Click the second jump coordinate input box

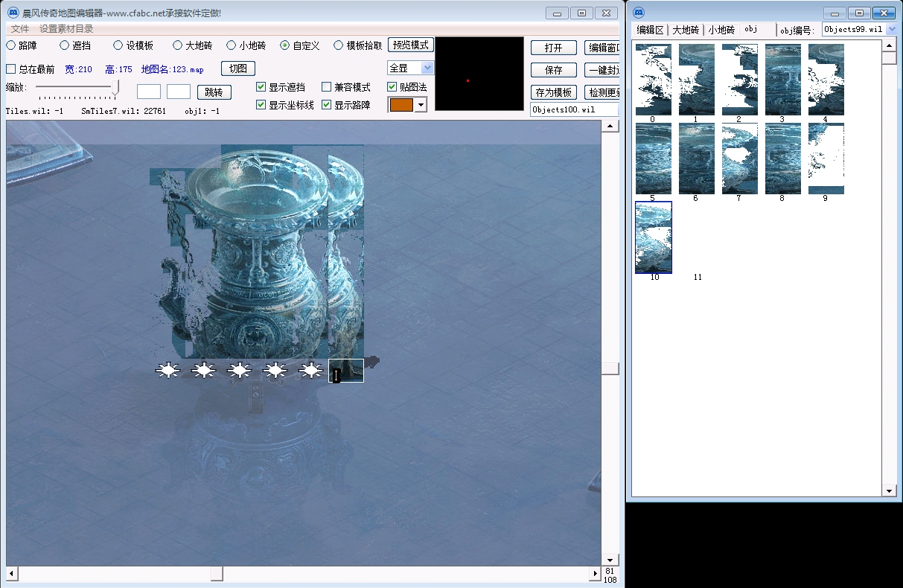[x=179, y=92]
